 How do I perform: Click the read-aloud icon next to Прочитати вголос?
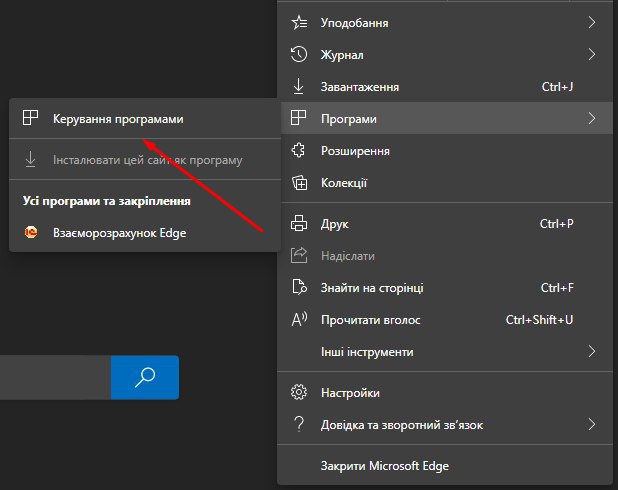pyautogui.click(x=299, y=319)
